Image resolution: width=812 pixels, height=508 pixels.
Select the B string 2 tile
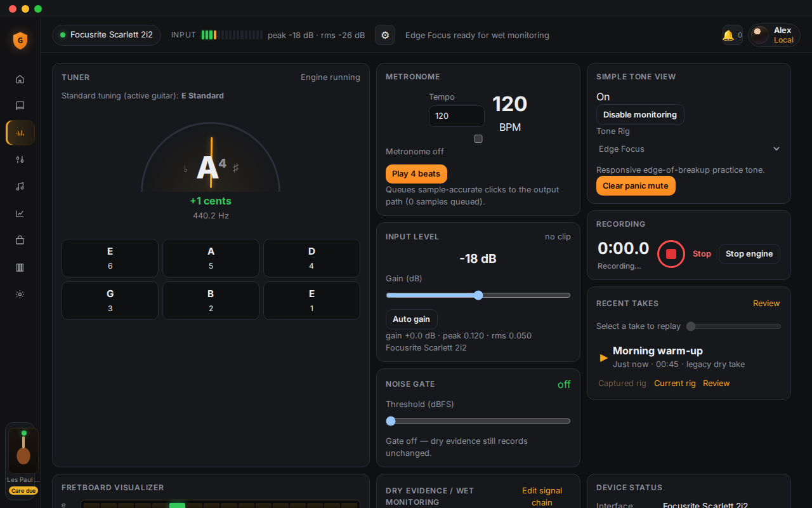211,300
